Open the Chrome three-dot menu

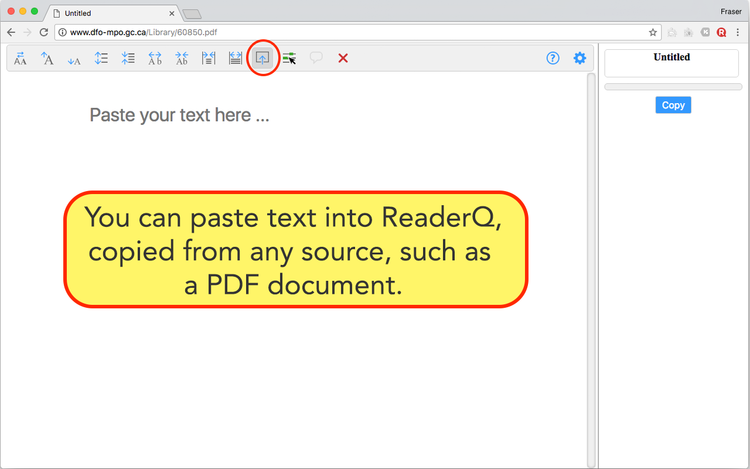point(738,33)
